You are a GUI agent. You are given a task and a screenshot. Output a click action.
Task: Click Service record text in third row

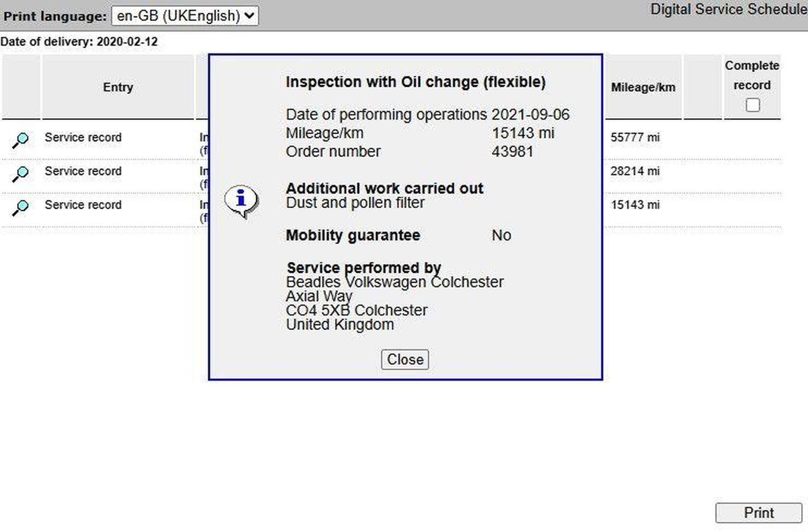pos(83,204)
